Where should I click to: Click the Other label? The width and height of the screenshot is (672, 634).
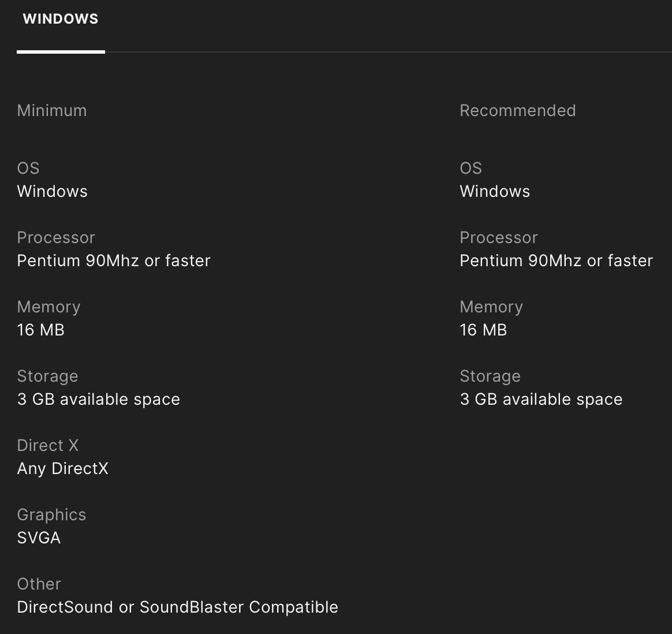click(x=39, y=584)
